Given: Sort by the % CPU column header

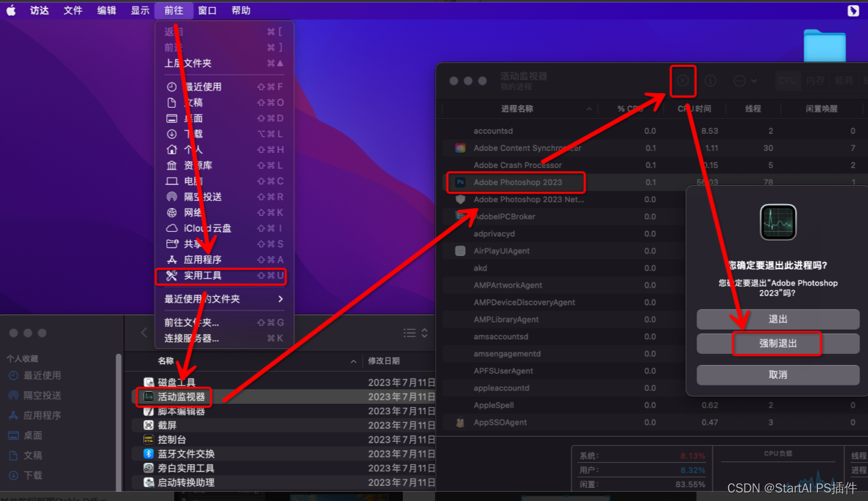Looking at the screenshot, I should [x=630, y=109].
